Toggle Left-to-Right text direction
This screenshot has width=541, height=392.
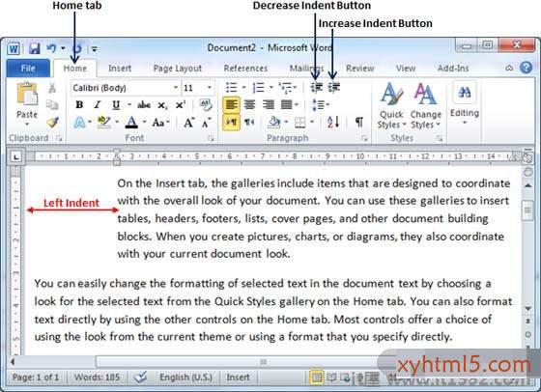231,122
